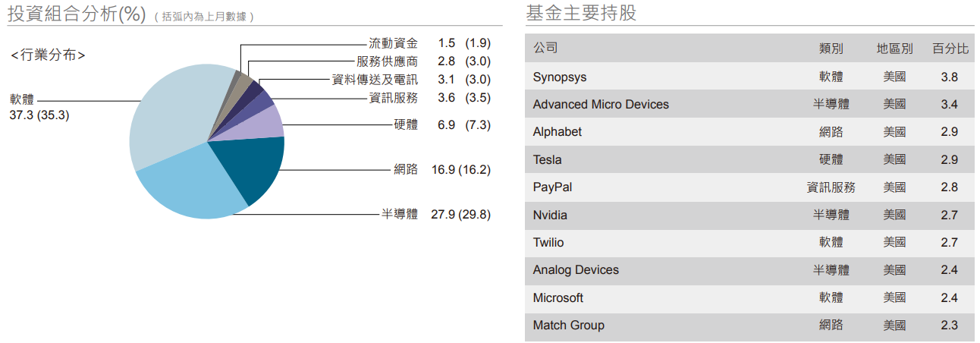The width and height of the screenshot is (980, 343).
Task: Click the <行業分布> label
Action: coord(49,55)
